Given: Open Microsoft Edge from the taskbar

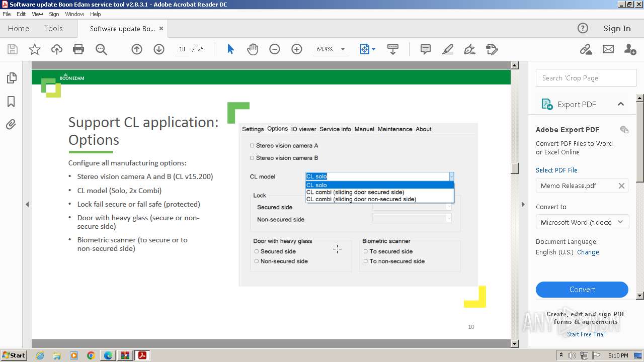Looking at the screenshot, I should tap(108, 355).
